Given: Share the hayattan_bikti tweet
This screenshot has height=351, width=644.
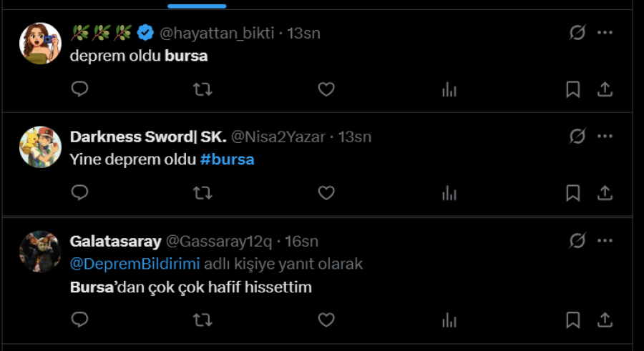Looking at the screenshot, I should pyautogui.click(x=605, y=89).
